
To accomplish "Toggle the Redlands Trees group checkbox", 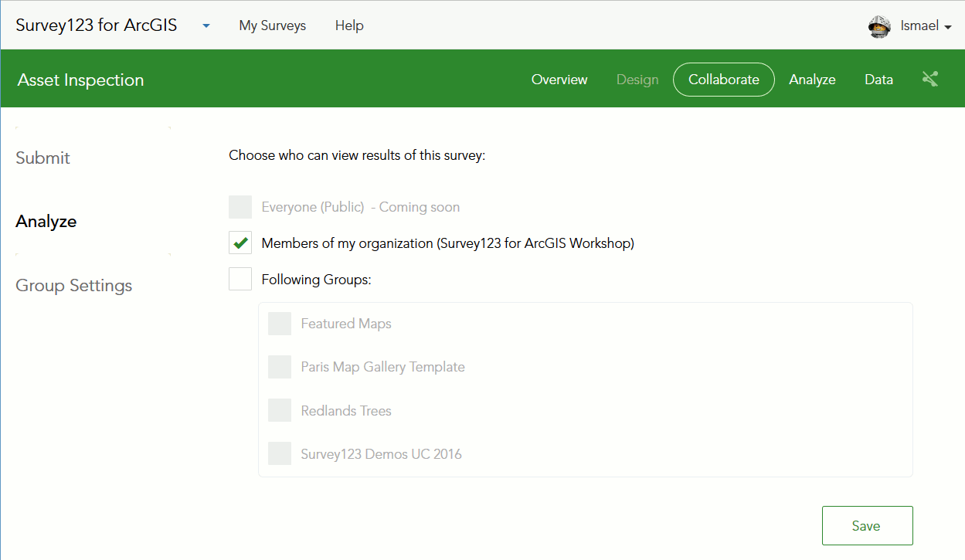I will pyautogui.click(x=280, y=410).
